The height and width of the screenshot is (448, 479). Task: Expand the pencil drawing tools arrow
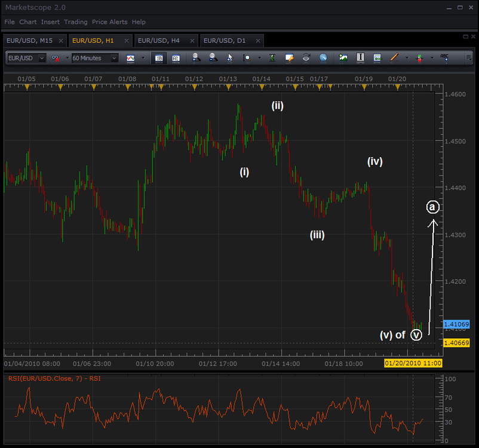[x=407, y=58]
